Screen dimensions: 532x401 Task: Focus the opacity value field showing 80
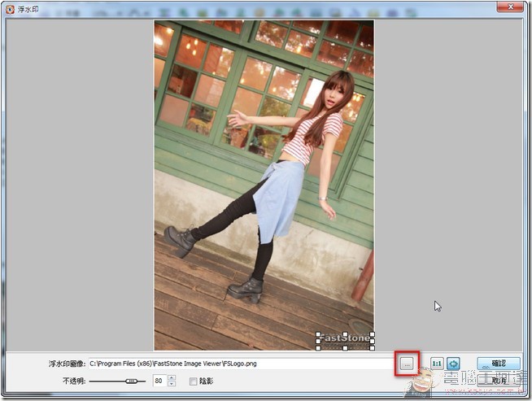coord(160,381)
